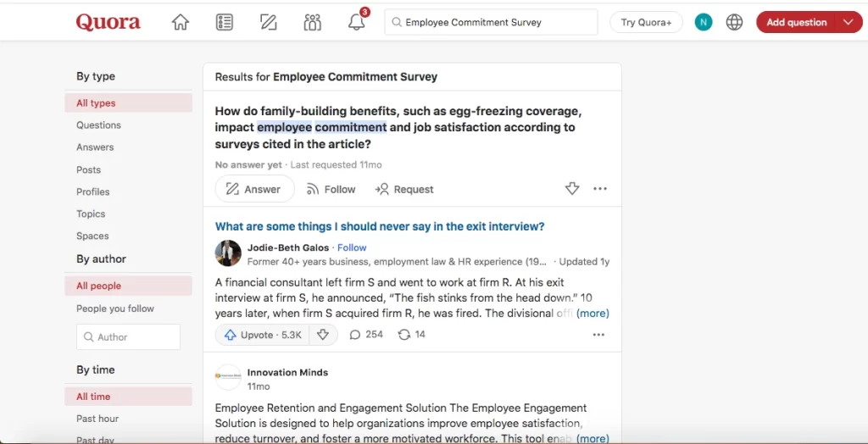Go to Home feed icon
Screen dimensions: 868x444
(180, 22)
